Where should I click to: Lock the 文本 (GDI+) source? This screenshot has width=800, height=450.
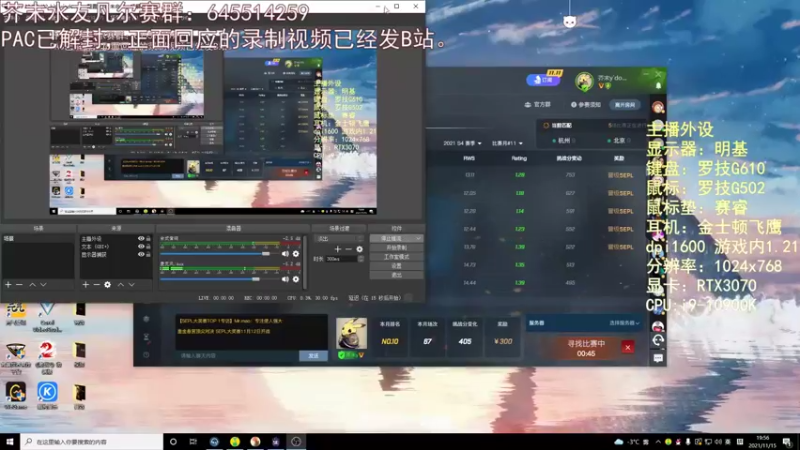coord(148,246)
